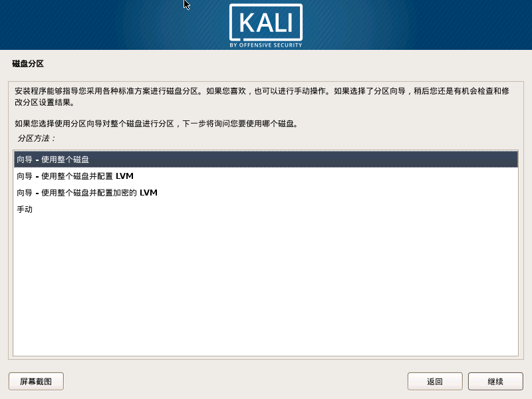Click the blue banner right of logo
The height and width of the screenshot is (399, 532).
pos(418,25)
